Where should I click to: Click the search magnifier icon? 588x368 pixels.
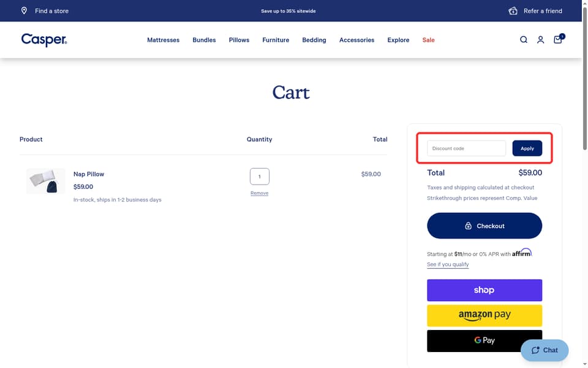[x=524, y=39]
